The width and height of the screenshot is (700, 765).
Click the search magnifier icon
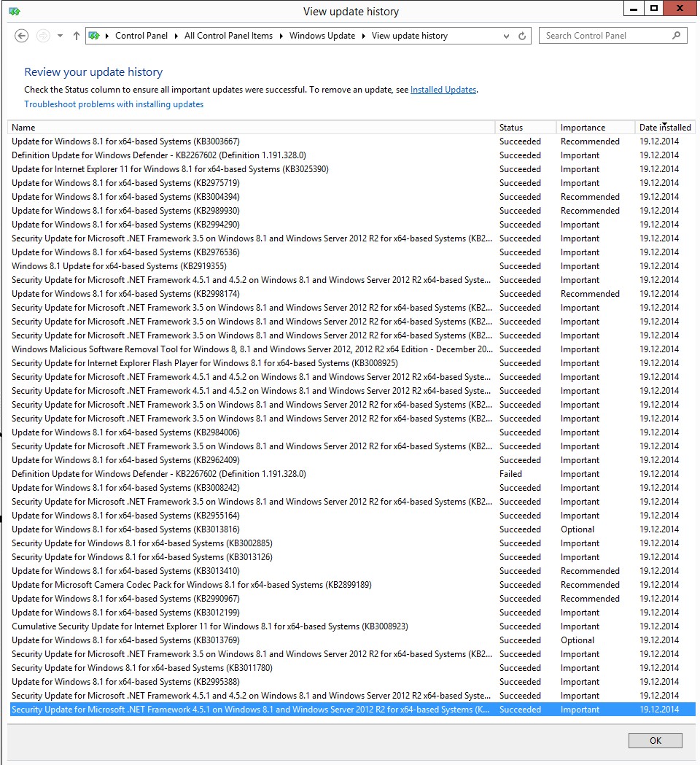click(x=676, y=35)
